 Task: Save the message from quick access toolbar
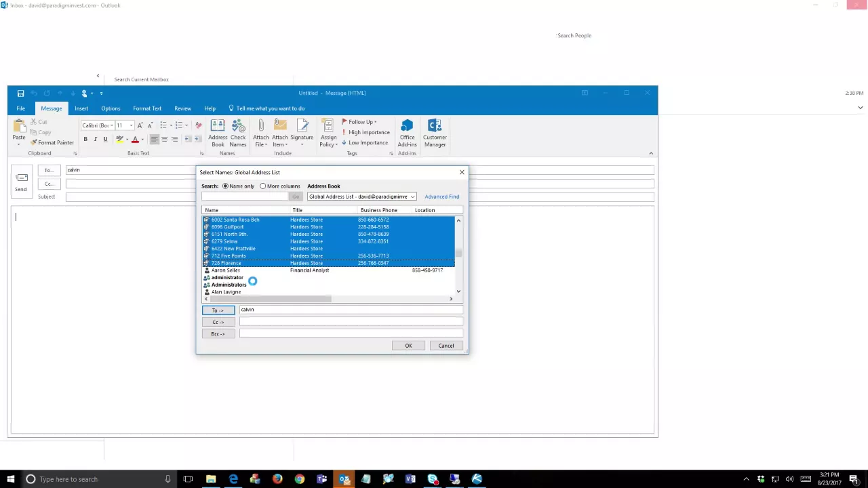click(20, 93)
